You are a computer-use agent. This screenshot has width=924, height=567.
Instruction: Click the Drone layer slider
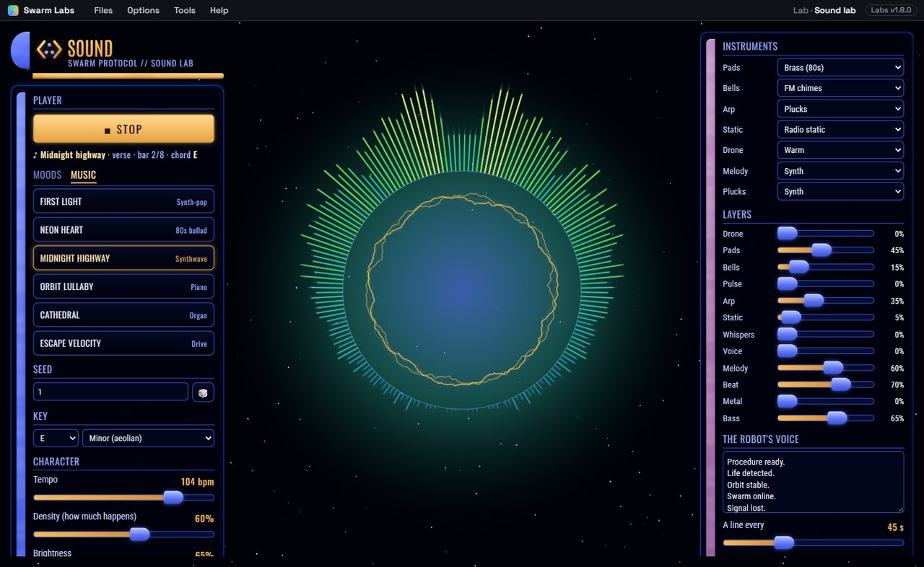[826, 234]
